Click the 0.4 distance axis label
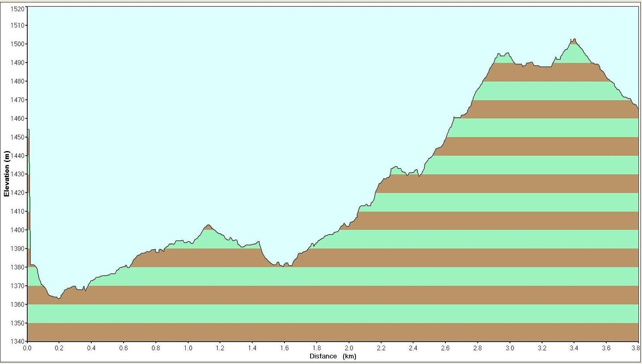642x364 pixels. (x=91, y=348)
